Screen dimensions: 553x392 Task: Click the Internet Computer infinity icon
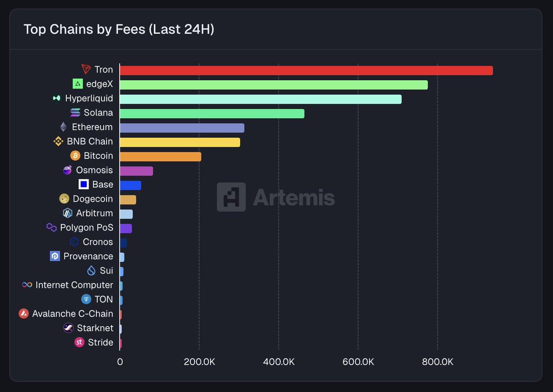[x=27, y=285]
